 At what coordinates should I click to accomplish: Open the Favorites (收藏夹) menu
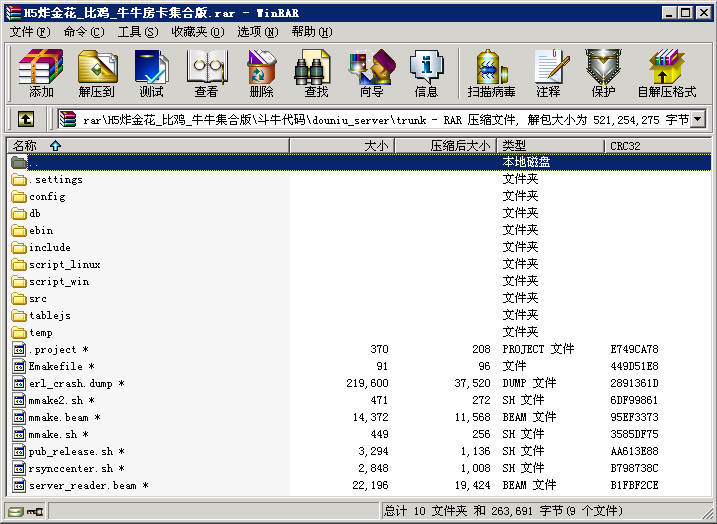[195, 31]
